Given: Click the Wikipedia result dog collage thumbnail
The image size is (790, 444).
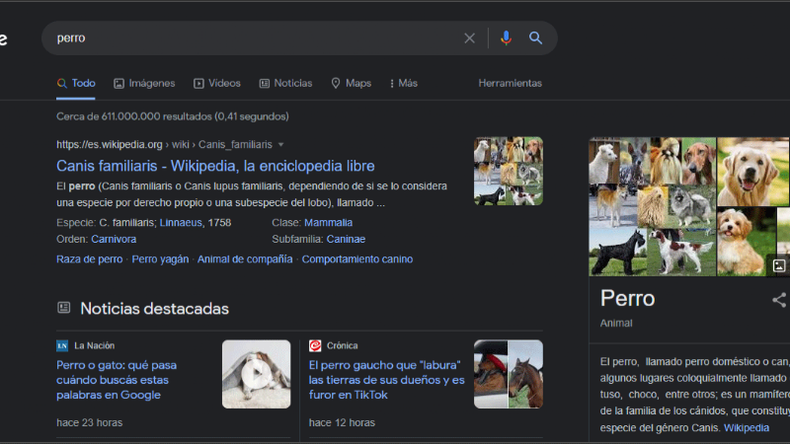Looking at the screenshot, I should pyautogui.click(x=508, y=171).
